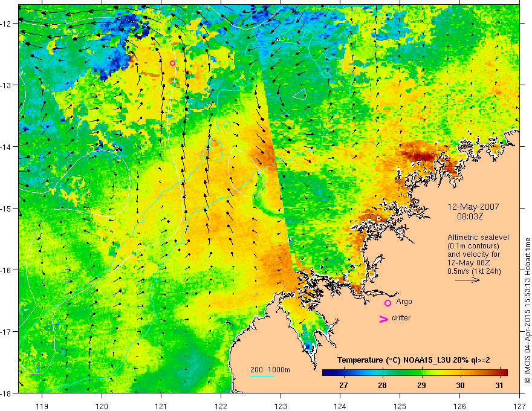Click latitude axis label -16
Screen dimensions: 532x411
(7, 270)
